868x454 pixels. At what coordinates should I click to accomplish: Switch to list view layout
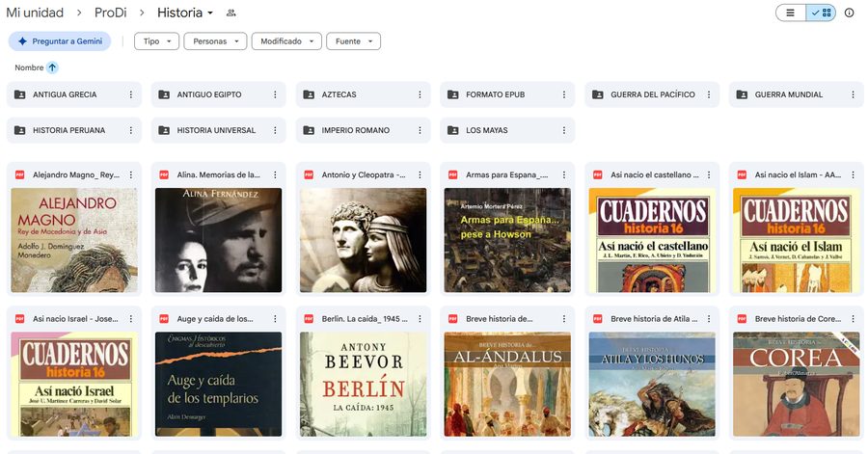pos(791,13)
